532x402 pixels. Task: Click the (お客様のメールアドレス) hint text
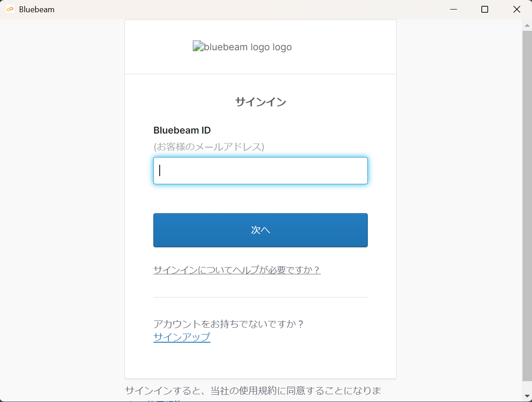pyautogui.click(x=209, y=147)
